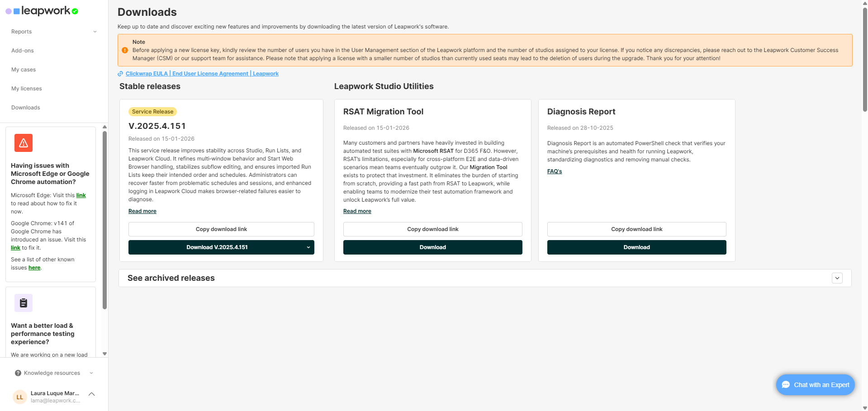Viewport: 868px width, 411px height.
Task: Open the Download V.2025.4.151 dropdown arrow
Action: pyautogui.click(x=308, y=247)
